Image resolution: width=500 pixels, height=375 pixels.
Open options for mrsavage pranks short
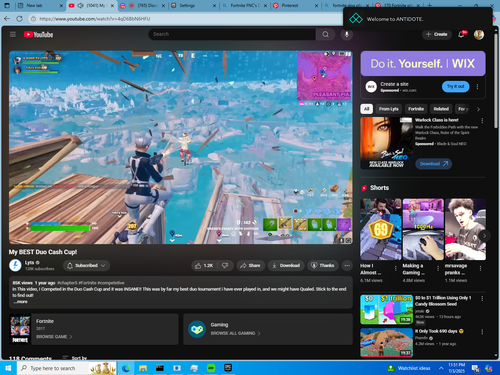tap(480, 268)
